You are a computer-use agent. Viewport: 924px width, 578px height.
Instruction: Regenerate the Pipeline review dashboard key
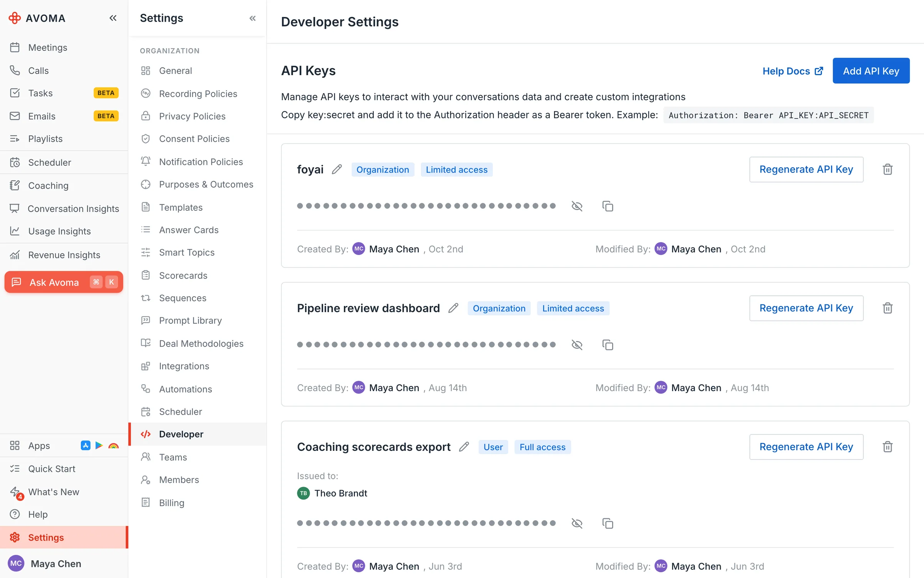[806, 308]
